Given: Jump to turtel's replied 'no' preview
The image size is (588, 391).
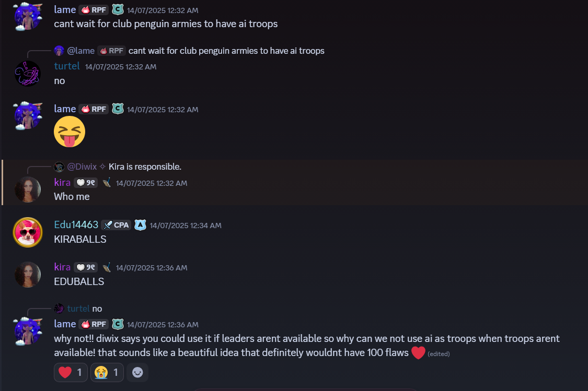Looking at the screenshot, I should point(97,309).
